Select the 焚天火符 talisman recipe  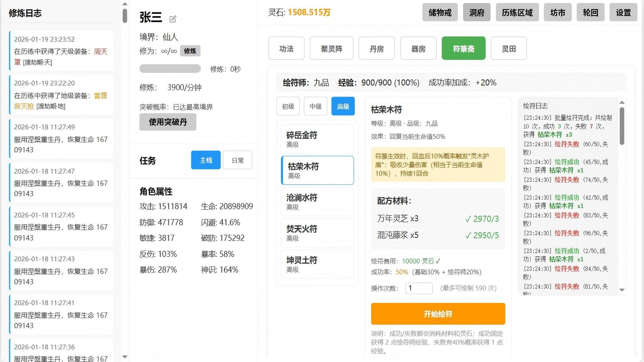click(x=317, y=233)
